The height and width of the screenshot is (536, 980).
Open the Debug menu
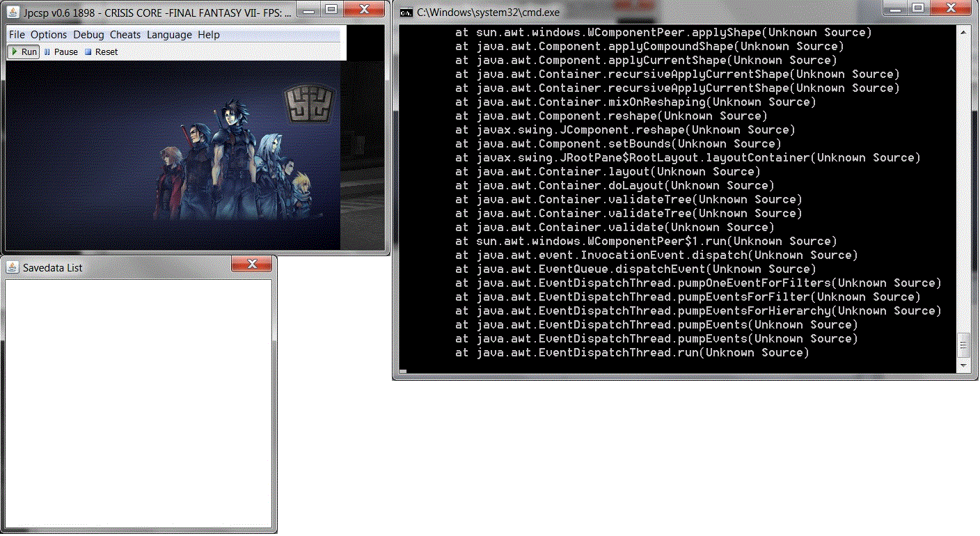point(88,35)
